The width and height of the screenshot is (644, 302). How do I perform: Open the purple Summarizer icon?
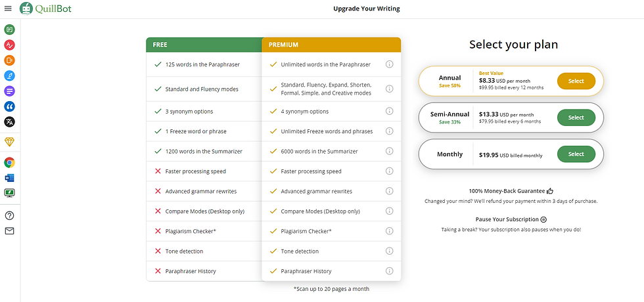point(9,91)
